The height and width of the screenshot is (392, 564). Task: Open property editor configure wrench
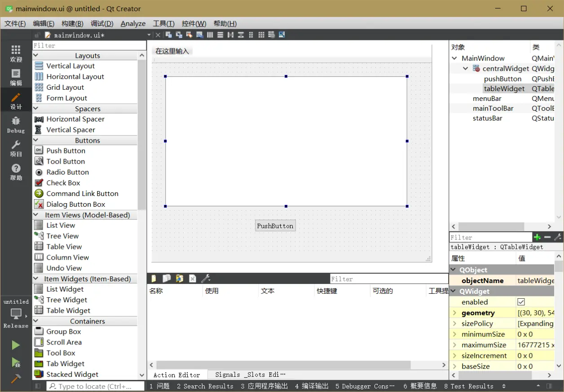(558, 237)
